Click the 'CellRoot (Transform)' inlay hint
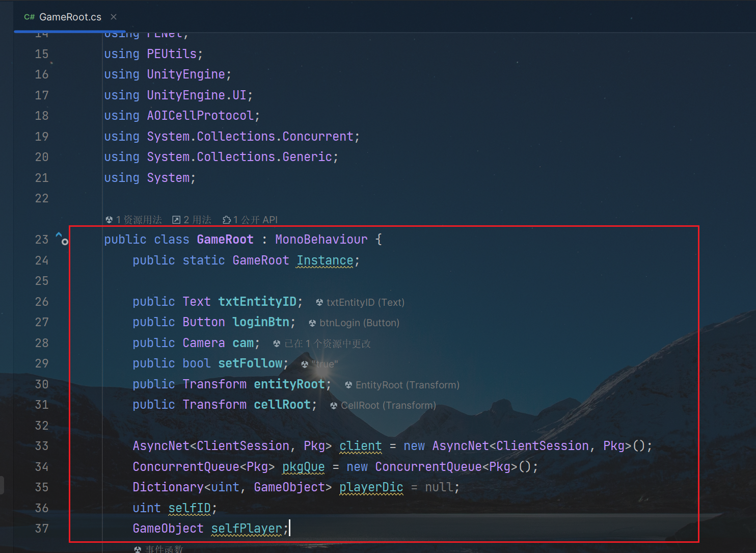 click(388, 405)
